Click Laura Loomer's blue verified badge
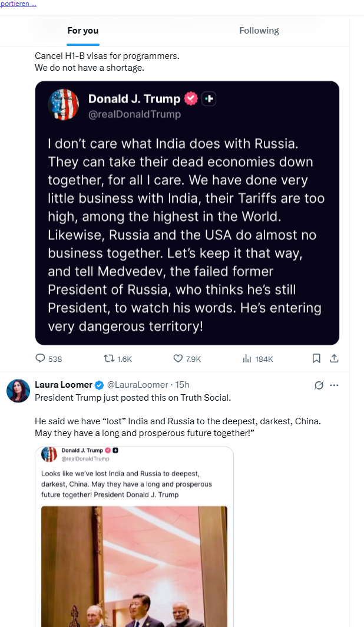 click(100, 385)
